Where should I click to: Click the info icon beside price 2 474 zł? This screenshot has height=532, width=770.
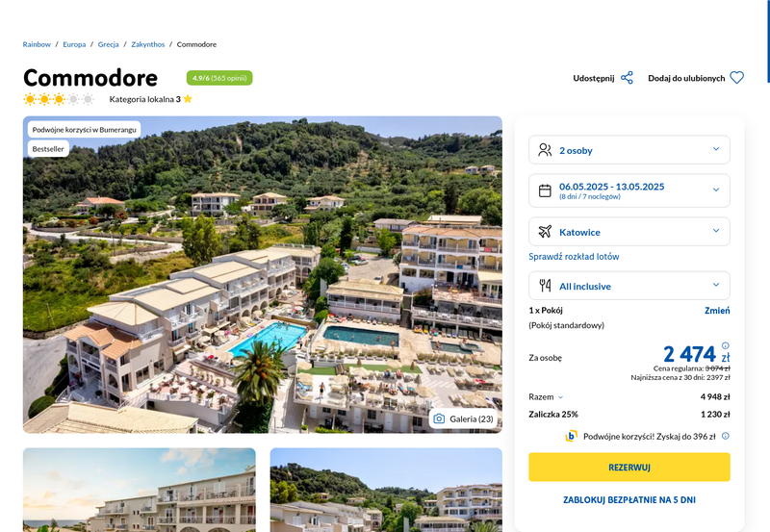(x=726, y=345)
